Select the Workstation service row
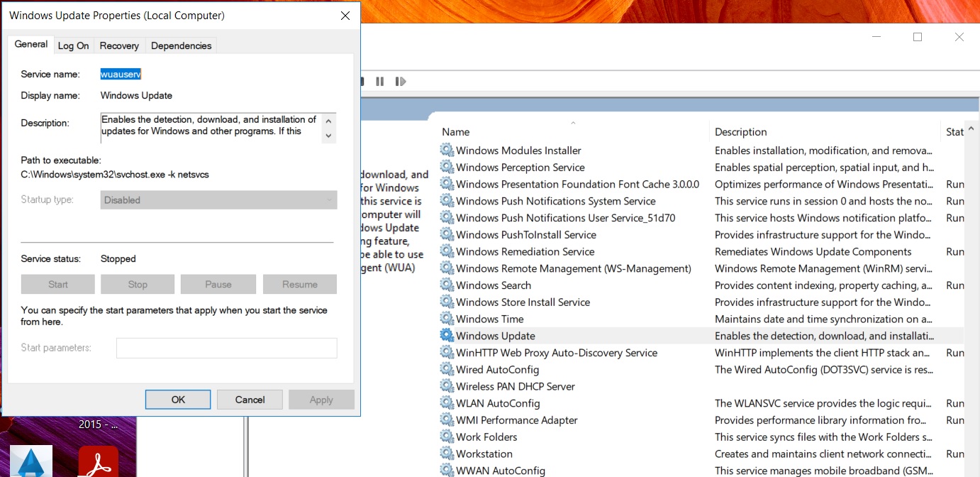Screen dimensions: 980x477 pos(701,454)
